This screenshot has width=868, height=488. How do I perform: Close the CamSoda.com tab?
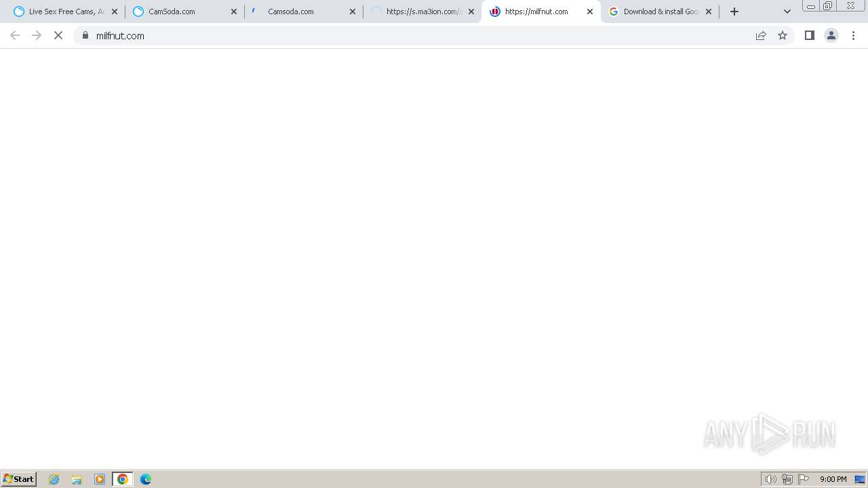point(234,12)
